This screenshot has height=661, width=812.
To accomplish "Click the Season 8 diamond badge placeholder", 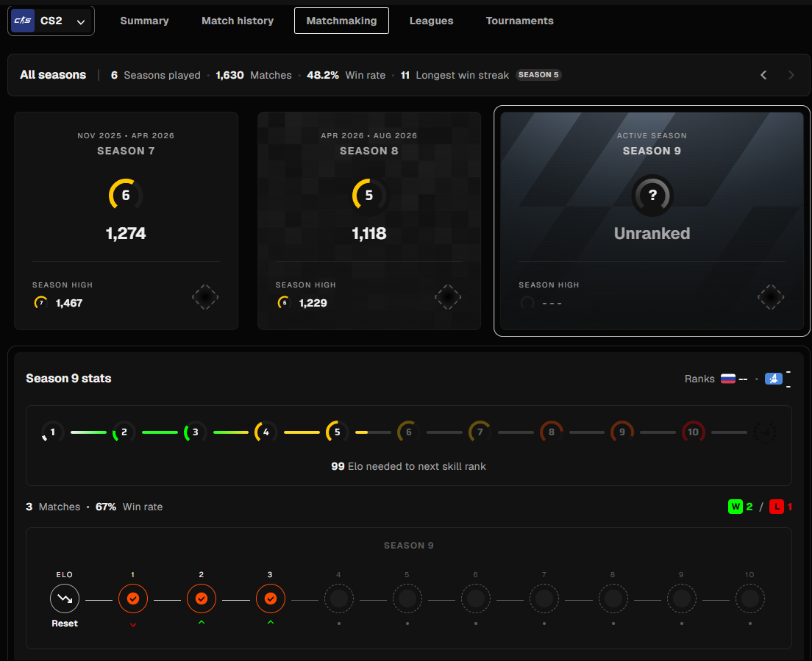I will (448, 297).
